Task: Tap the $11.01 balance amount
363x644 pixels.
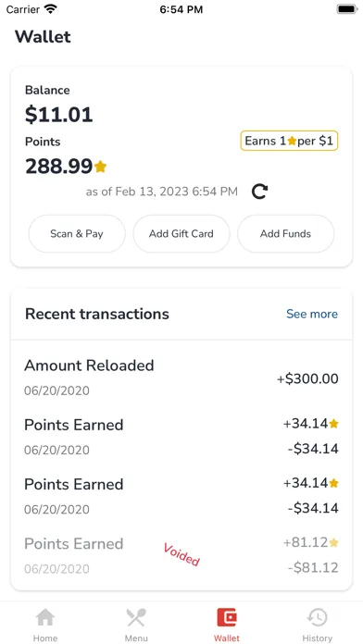Action: [x=58, y=115]
